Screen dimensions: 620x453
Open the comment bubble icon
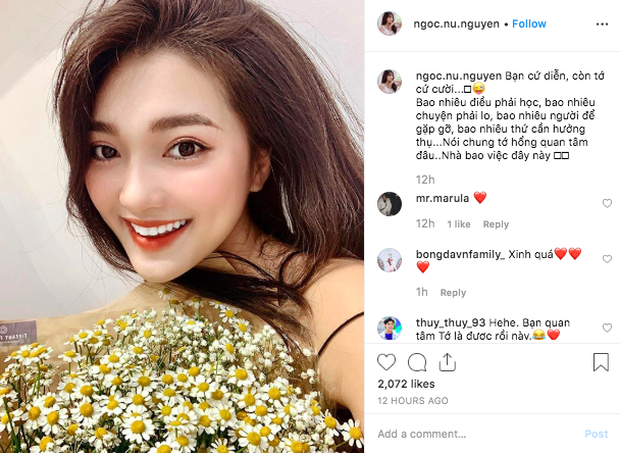417,362
